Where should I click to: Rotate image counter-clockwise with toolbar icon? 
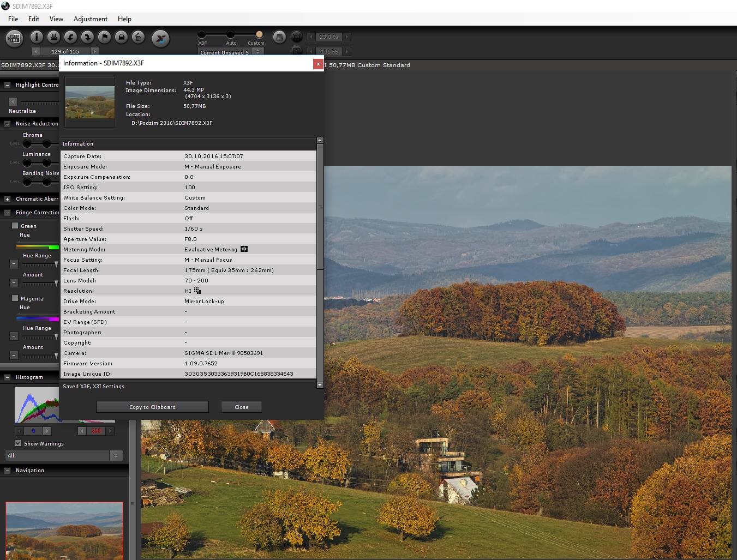(70, 37)
